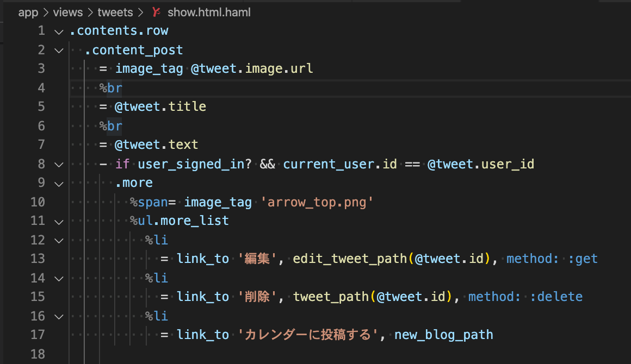Click new_blog_path on line 17

(444, 335)
